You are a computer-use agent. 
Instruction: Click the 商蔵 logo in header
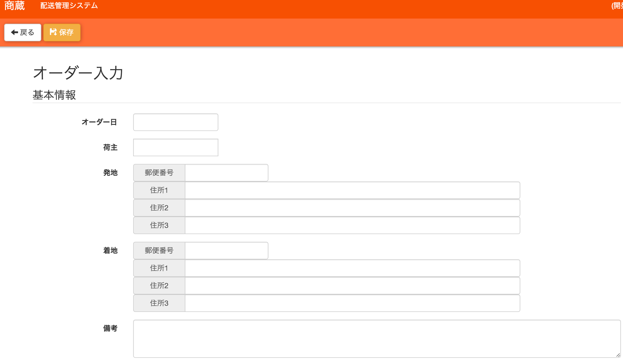[x=14, y=6]
